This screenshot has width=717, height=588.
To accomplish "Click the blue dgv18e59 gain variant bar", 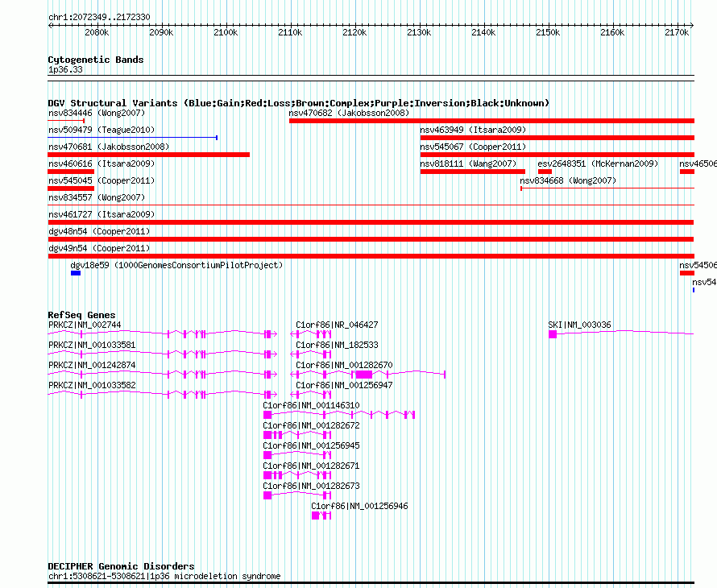I will tap(76, 273).
